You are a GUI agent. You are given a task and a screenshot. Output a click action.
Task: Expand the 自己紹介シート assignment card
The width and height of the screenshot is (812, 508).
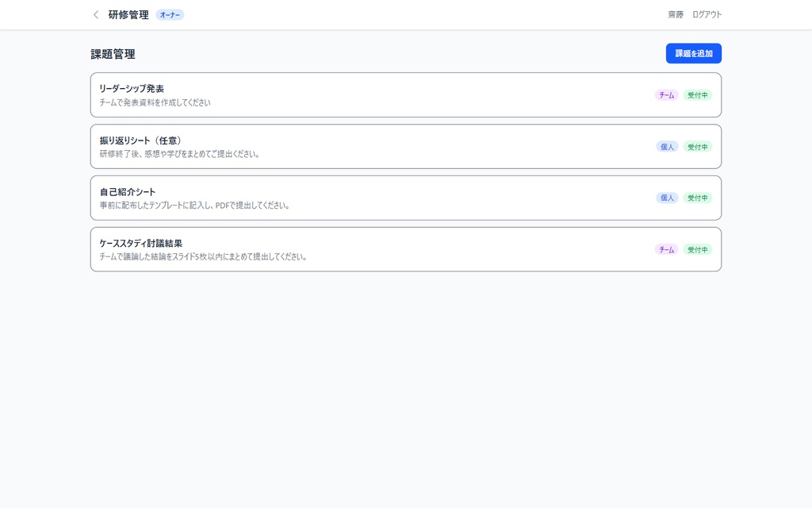[x=357, y=198]
